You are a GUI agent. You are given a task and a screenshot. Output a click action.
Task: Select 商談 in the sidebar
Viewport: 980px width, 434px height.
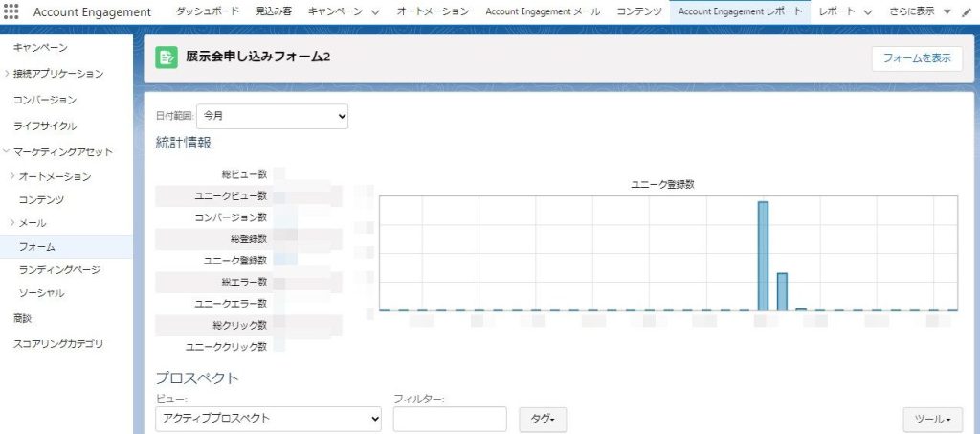point(23,318)
